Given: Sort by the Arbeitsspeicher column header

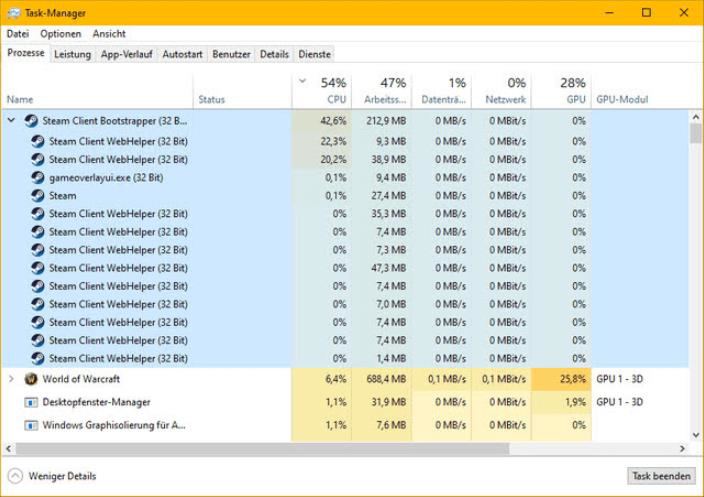Looking at the screenshot, I should 382,91.
